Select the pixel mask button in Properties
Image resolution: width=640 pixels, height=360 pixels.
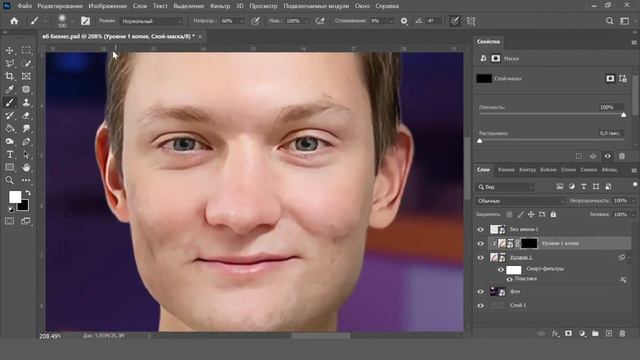(x=610, y=78)
